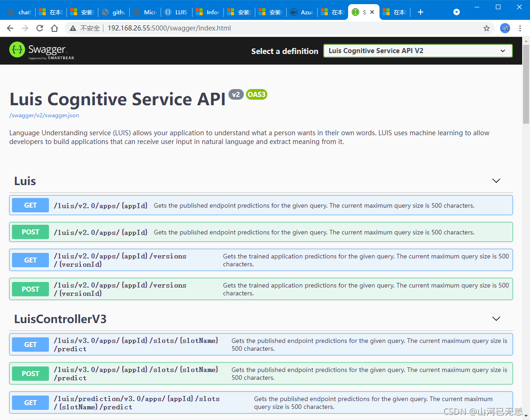Switch to the Infor tab
The image size is (530, 420).
coord(208,12)
